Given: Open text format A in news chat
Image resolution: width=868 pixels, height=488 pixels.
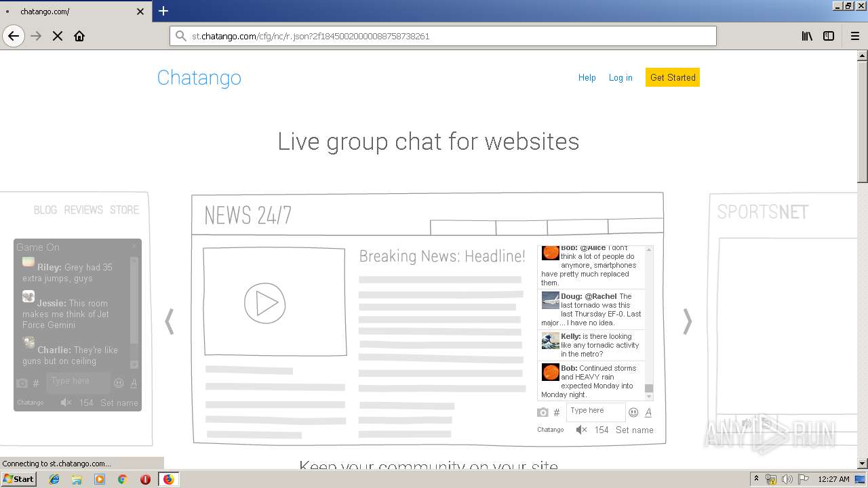Looking at the screenshot, I should 648,412.
